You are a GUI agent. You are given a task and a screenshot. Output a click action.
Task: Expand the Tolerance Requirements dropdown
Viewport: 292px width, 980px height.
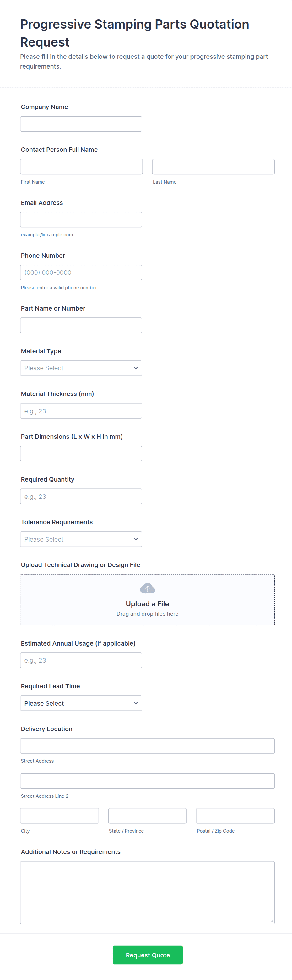coord(81,539)
